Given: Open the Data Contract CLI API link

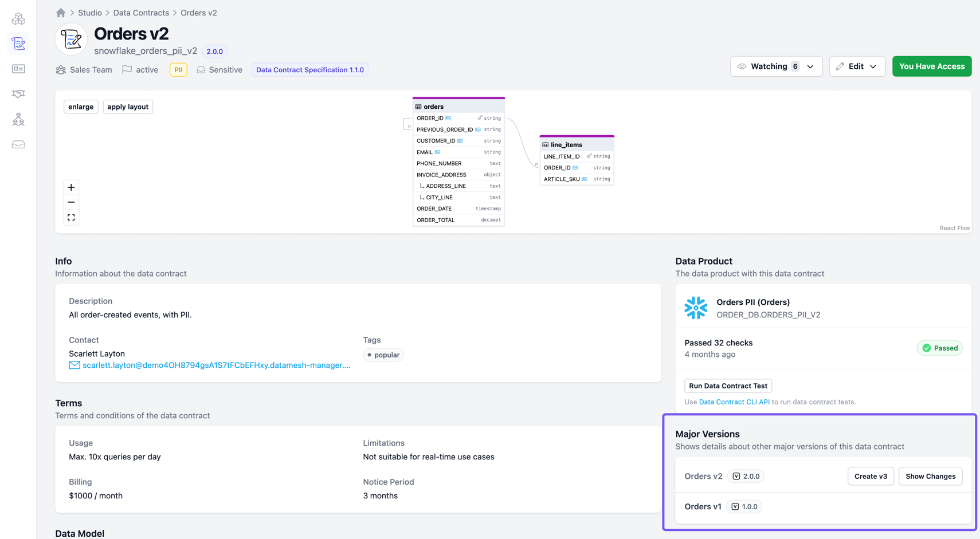Looking at the screenshot, I should (734, 402).
